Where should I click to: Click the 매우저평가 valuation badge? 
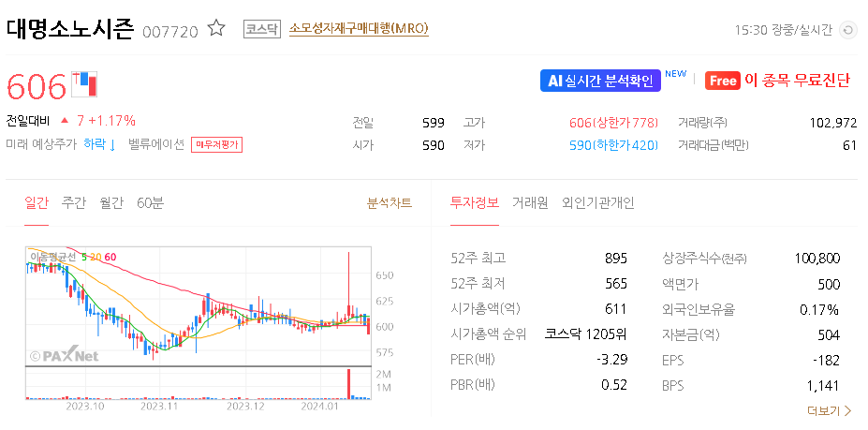(x=216, y=145)
